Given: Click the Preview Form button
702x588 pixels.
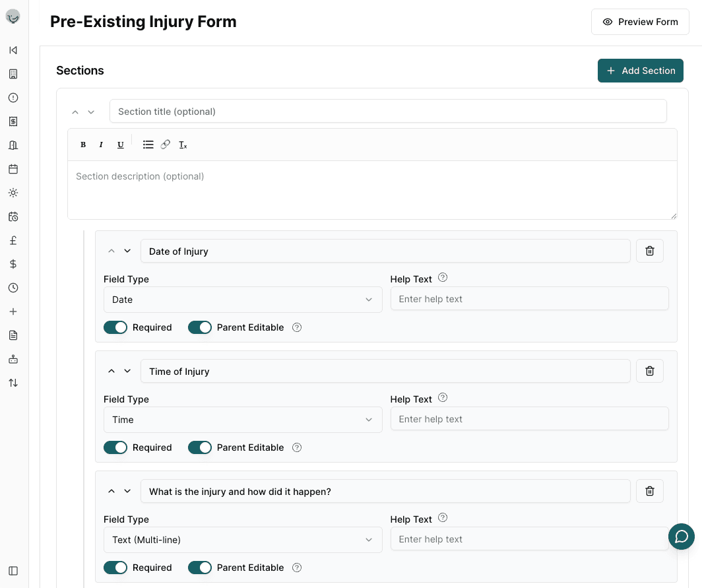Looking at the screenshot, I should click(x=639, y=22).
